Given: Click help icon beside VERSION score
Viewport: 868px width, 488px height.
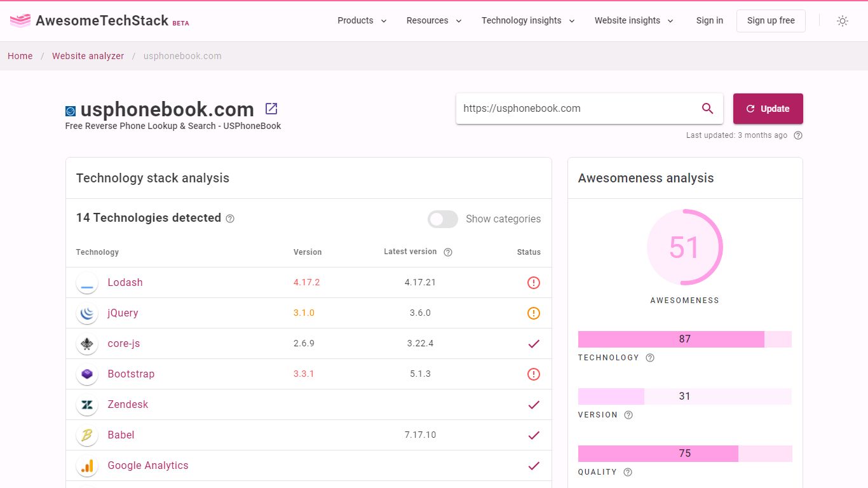Looking at the screenshot, I should click(x=628, y=415).
